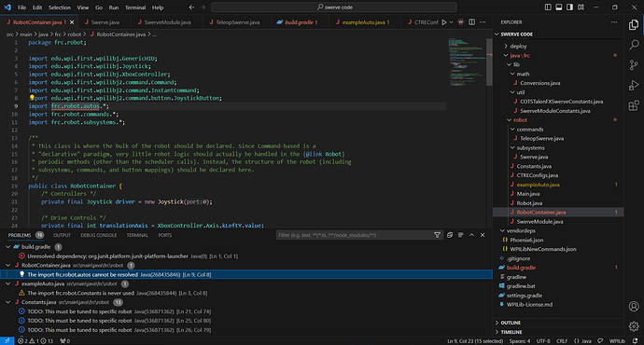644x345 pixels.
Task: Click the Run Java play button in editor toolbar
Action: [444, 22]
